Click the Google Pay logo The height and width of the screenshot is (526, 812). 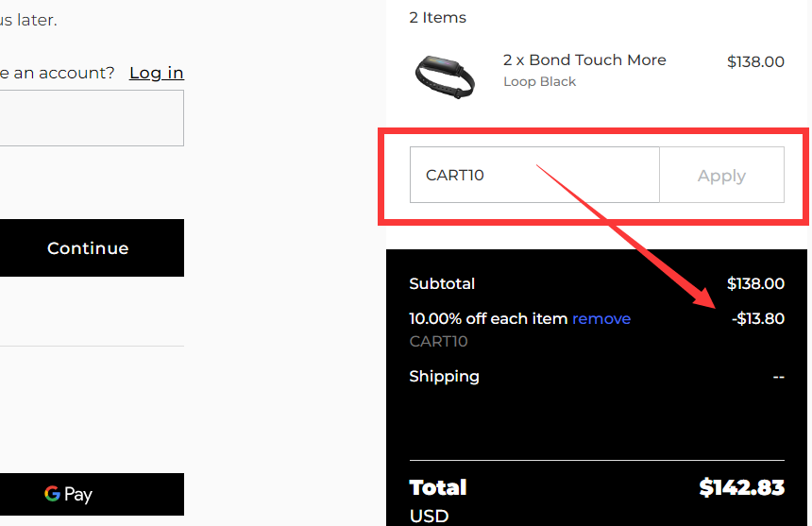pyautogui.click(x=68, y=494)
